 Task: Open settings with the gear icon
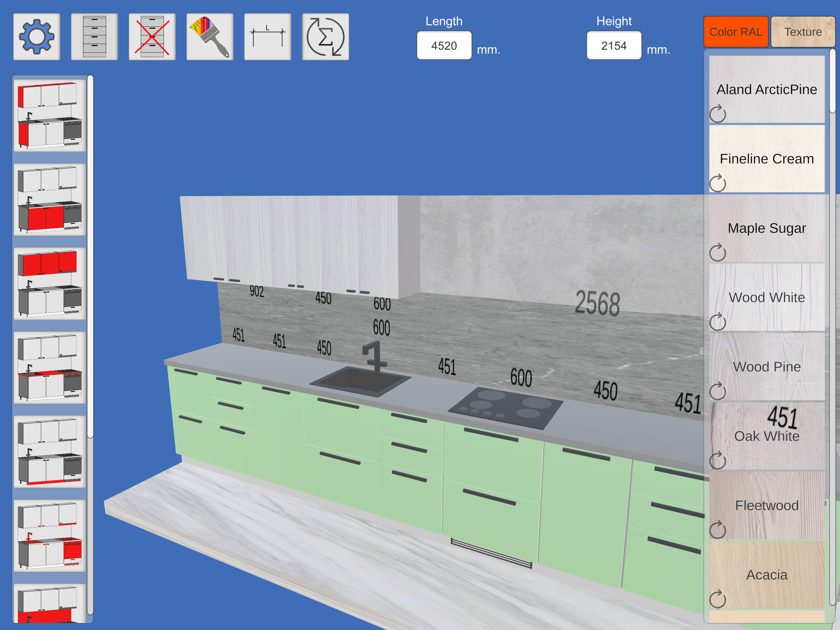coord(37,37)
